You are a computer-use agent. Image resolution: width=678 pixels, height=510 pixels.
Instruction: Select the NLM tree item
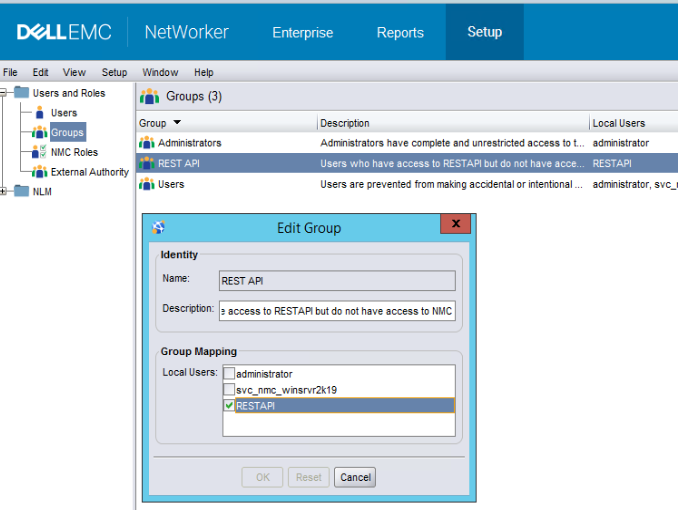[42, 191]
